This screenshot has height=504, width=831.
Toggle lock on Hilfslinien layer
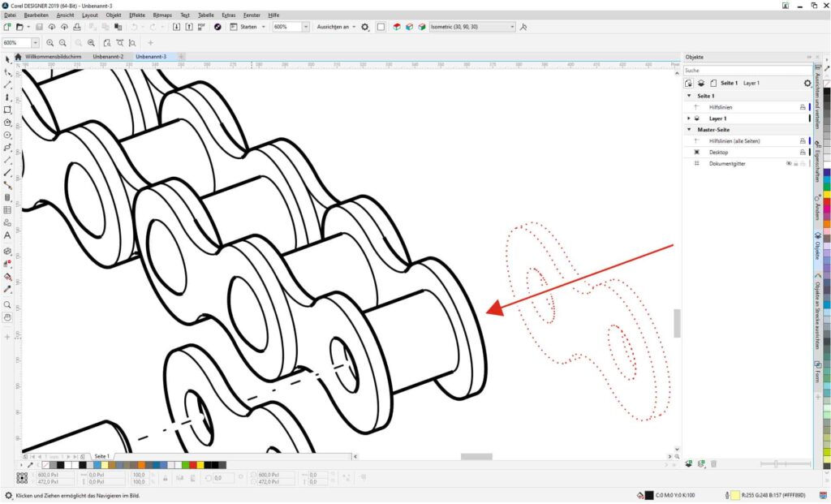(x=803, y=108)
